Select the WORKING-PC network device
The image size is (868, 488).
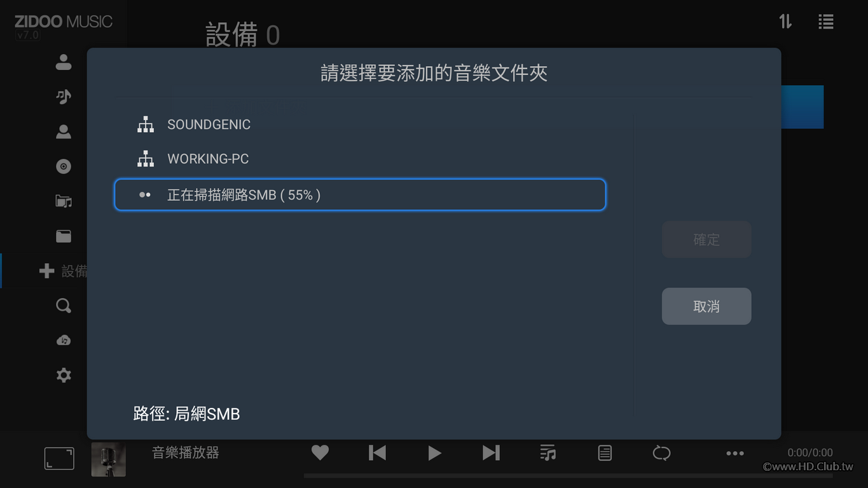point(360,159)
